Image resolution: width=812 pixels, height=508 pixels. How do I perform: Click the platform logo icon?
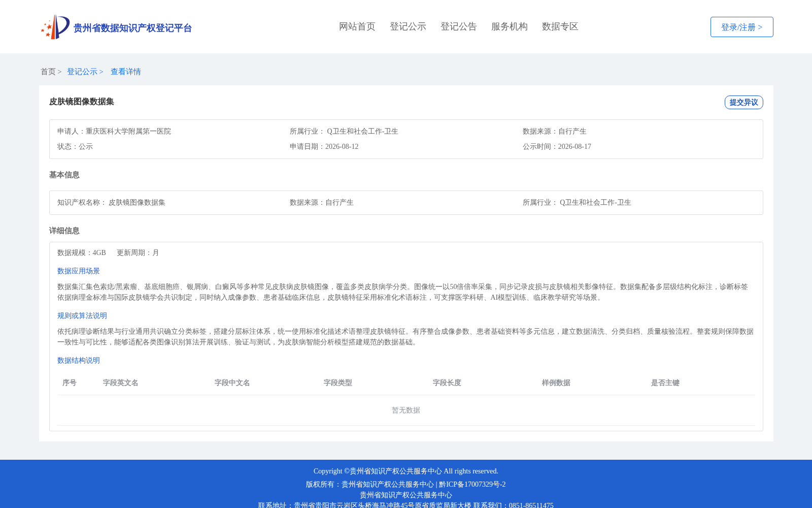pos(55,27)
